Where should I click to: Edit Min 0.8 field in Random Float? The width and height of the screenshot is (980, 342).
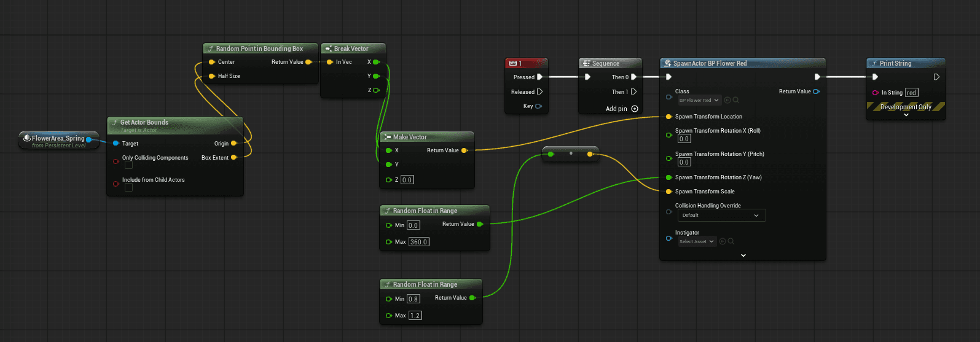coord(414,299)
